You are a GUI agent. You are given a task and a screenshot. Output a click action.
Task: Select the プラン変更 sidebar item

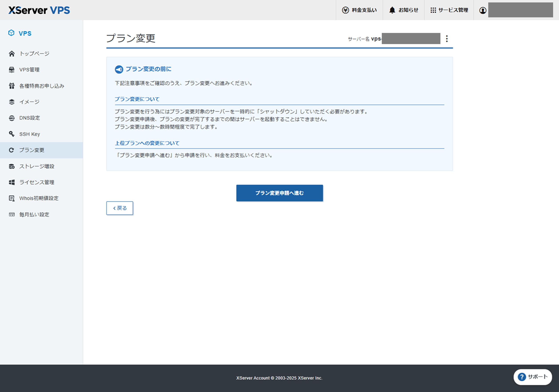coord(32,150)
